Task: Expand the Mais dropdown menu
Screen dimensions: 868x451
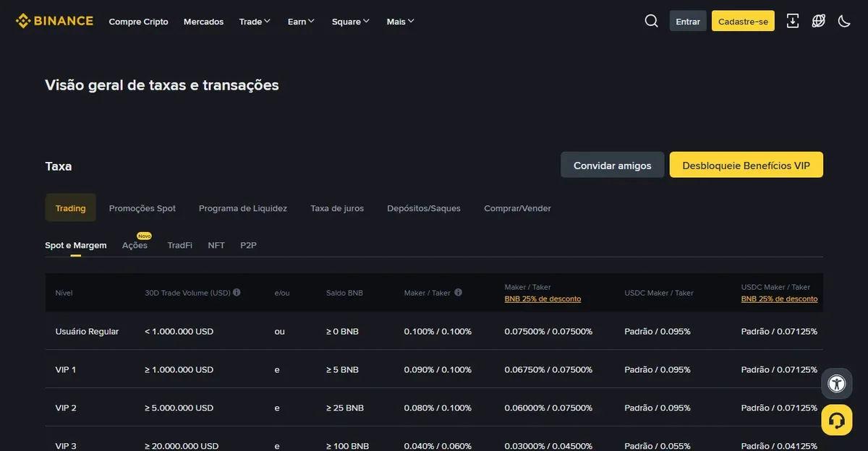Action: (x=401, y=22)
